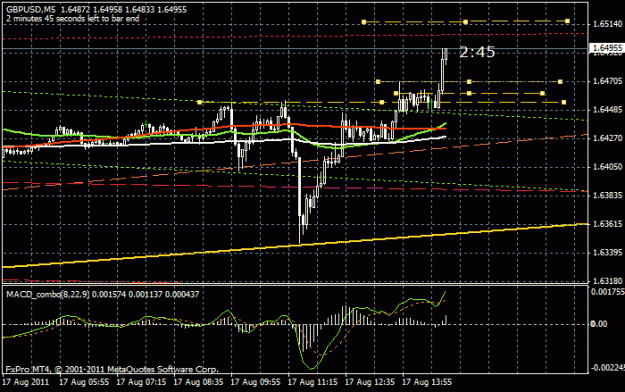Click the 1.64485 price axis label
This screenshot has width=625, height=392.
607,110
